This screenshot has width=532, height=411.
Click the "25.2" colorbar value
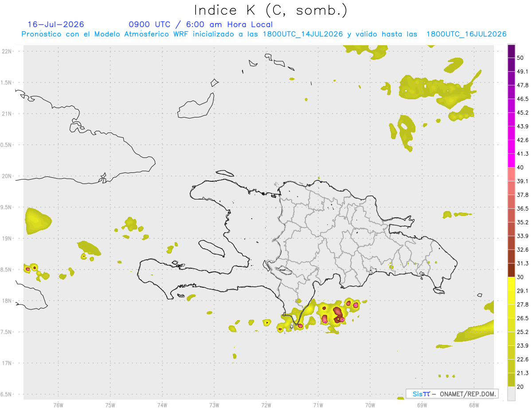[523, 332]
